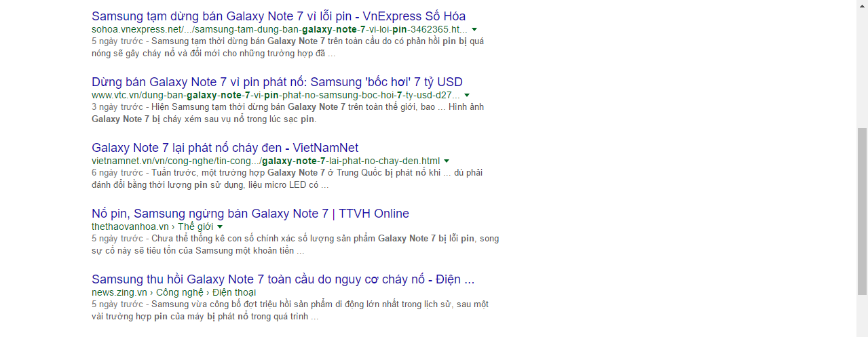Click the vertical scrollbar thumb
The width and height of the screenshot is (868, 337).
pos(862,210)
